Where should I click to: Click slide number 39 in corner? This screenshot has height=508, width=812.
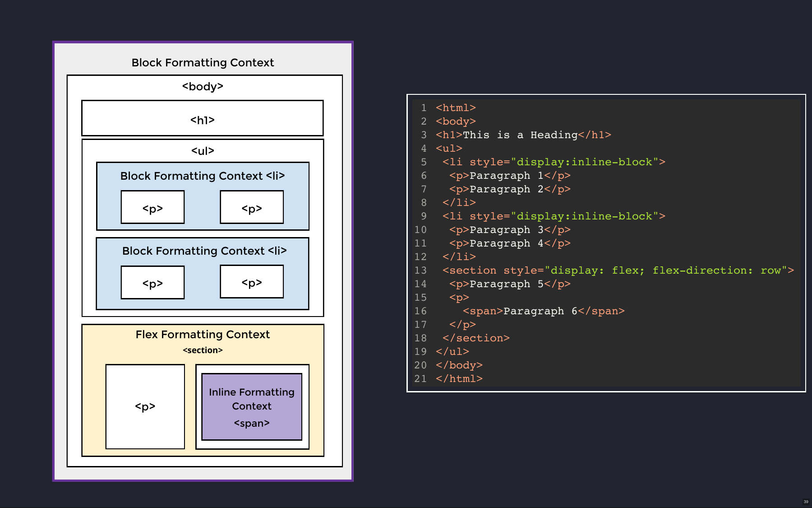pyautogui.click(x=806, y=502)
